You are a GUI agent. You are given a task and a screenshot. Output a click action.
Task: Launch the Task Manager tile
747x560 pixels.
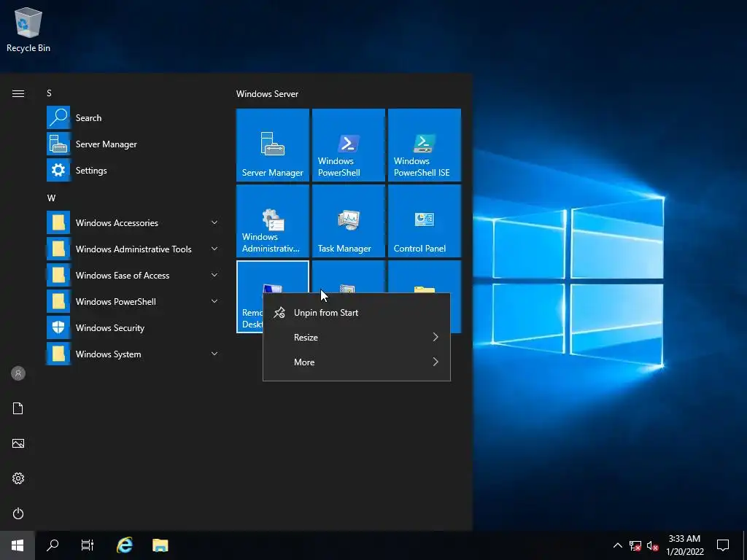[x=348, y=220]
